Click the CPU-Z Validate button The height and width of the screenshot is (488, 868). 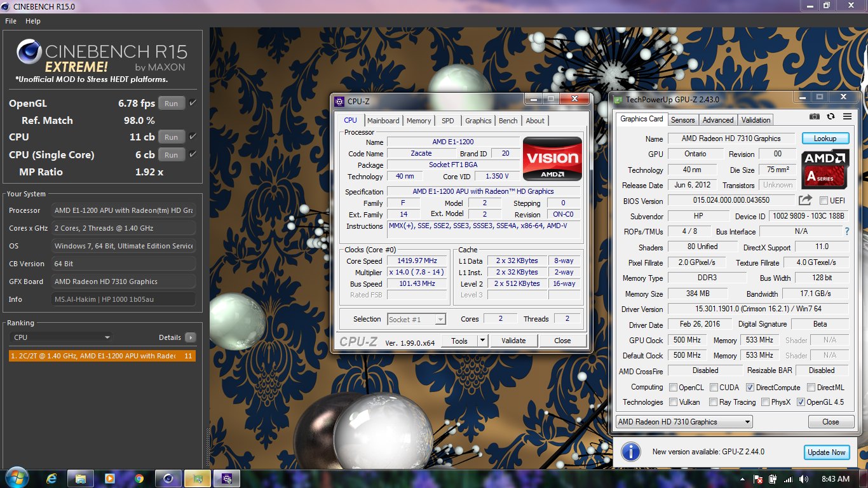[x=513, y=341]
